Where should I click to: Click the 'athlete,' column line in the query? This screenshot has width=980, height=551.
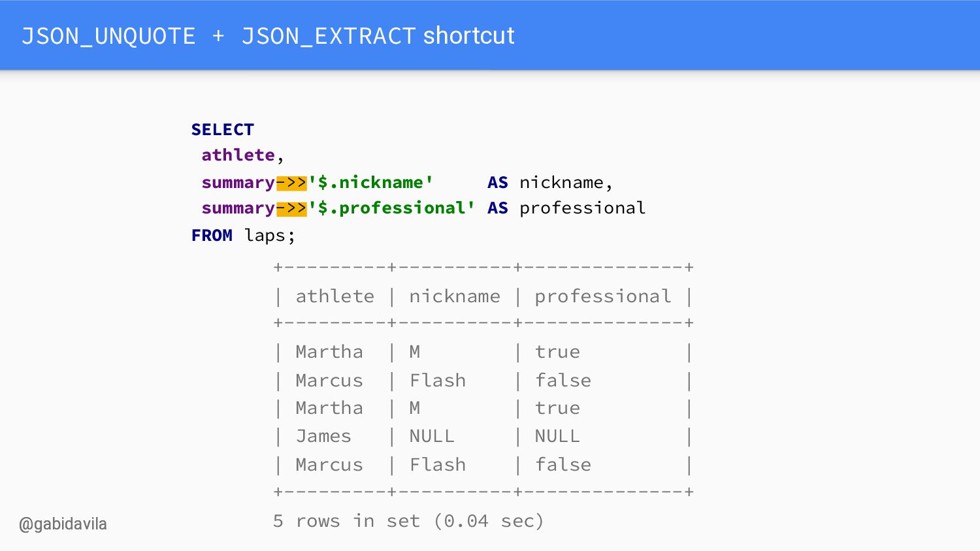[242, 155]
